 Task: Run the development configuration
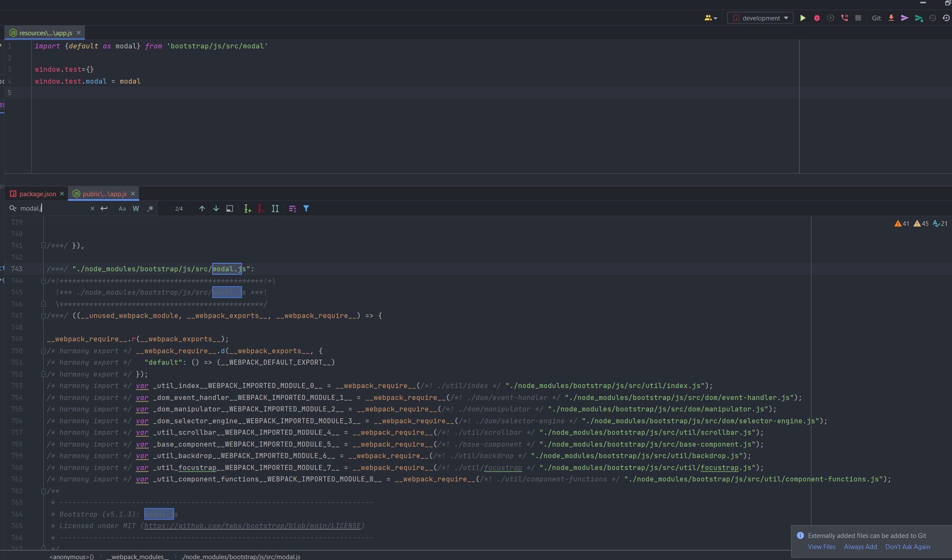pos(802,18)
